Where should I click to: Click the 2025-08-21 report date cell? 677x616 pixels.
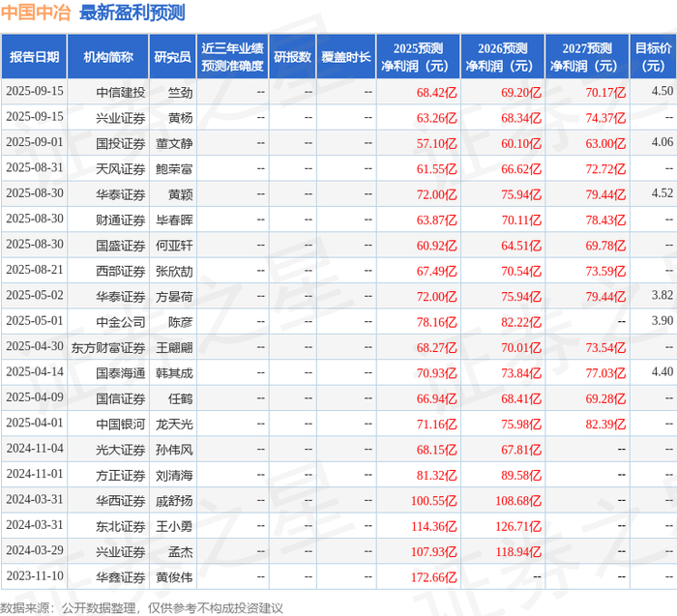pyautogui.click(x=35, y=270)
